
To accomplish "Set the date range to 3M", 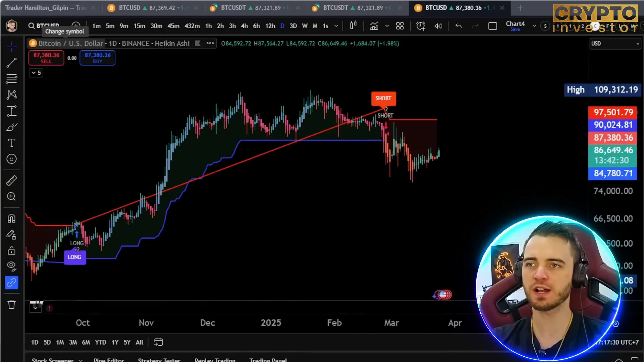I will pyautogui.click(x=73, y=342).
